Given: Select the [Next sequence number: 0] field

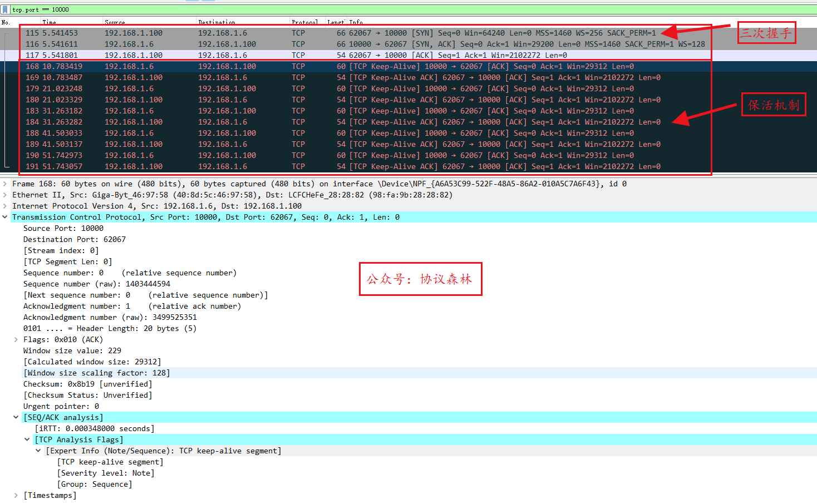Looking at the screenshot, I should click(146, 295).
